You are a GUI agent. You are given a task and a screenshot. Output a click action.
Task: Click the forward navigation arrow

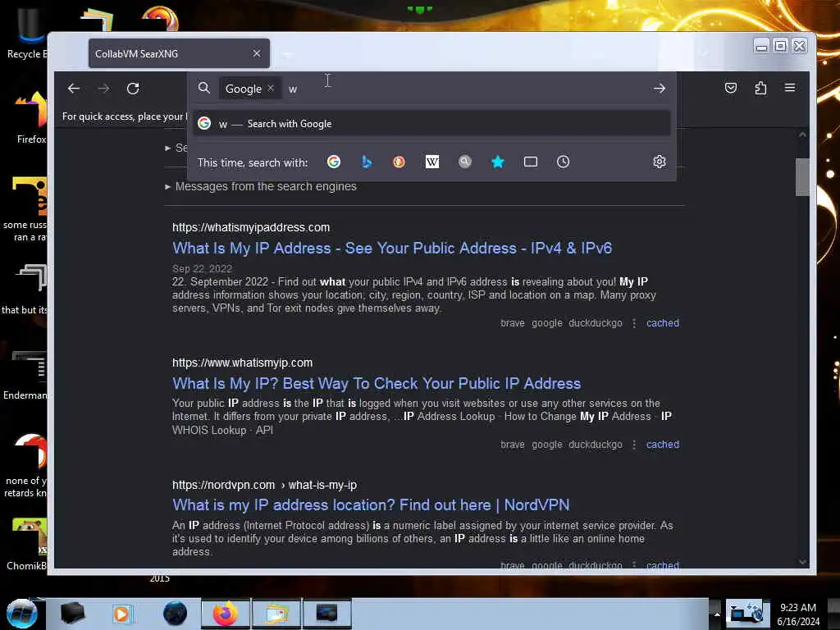[103, 89]
